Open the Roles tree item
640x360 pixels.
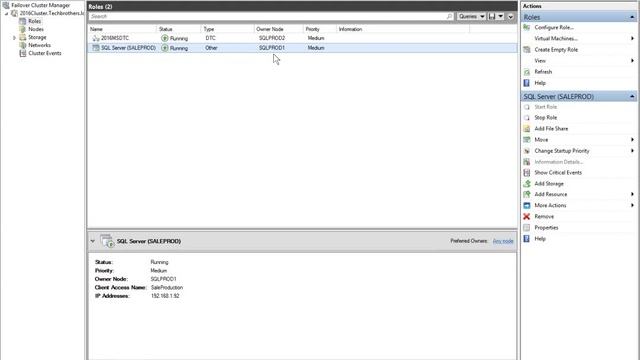click(34, 21)
